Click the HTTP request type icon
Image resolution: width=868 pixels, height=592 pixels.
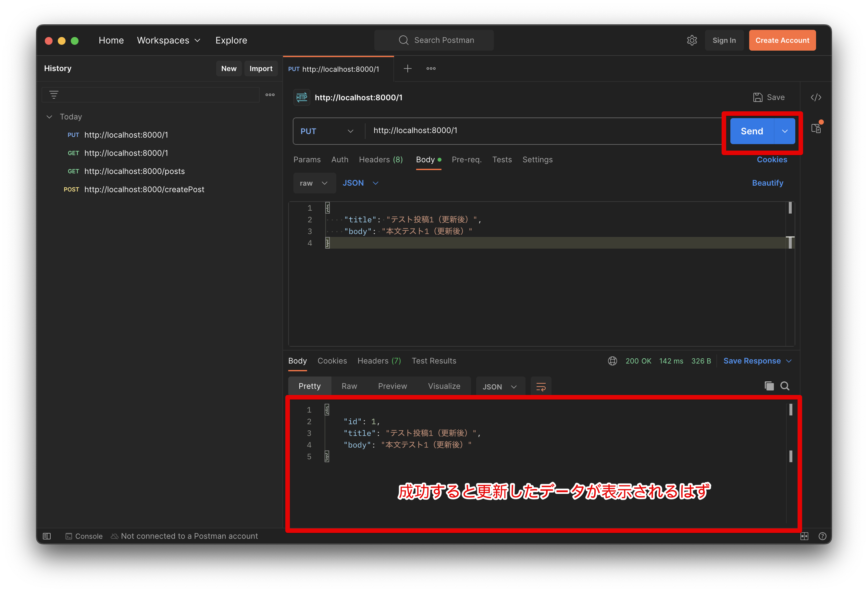coord(302,97)
